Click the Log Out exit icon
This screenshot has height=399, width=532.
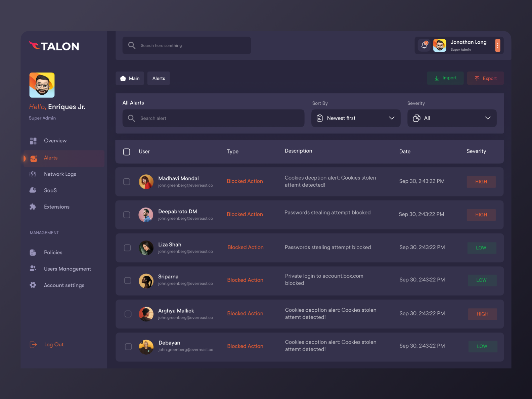33,344
